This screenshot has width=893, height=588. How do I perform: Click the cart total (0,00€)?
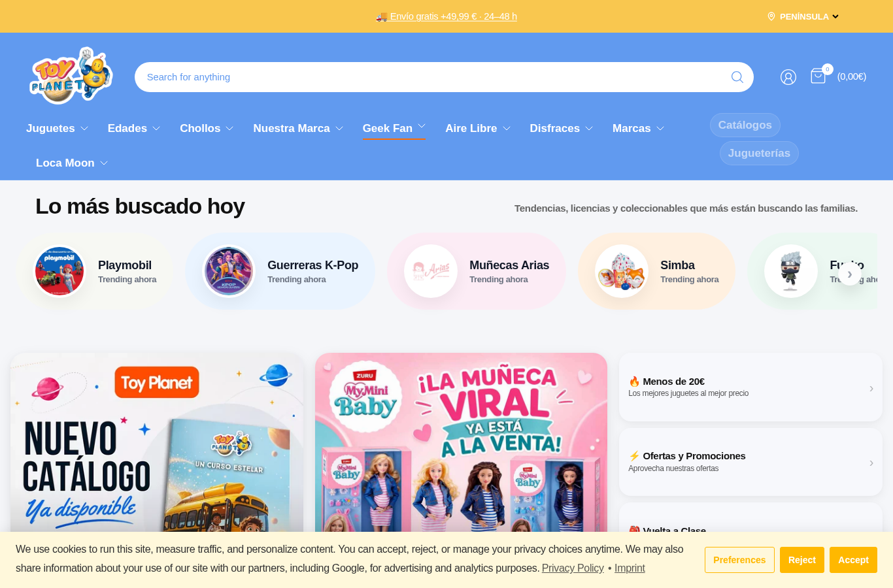coord(852,76)
